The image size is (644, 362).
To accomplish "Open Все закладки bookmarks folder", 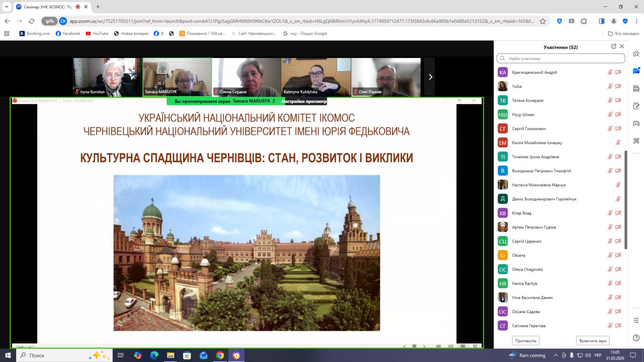I will (623, 33).
